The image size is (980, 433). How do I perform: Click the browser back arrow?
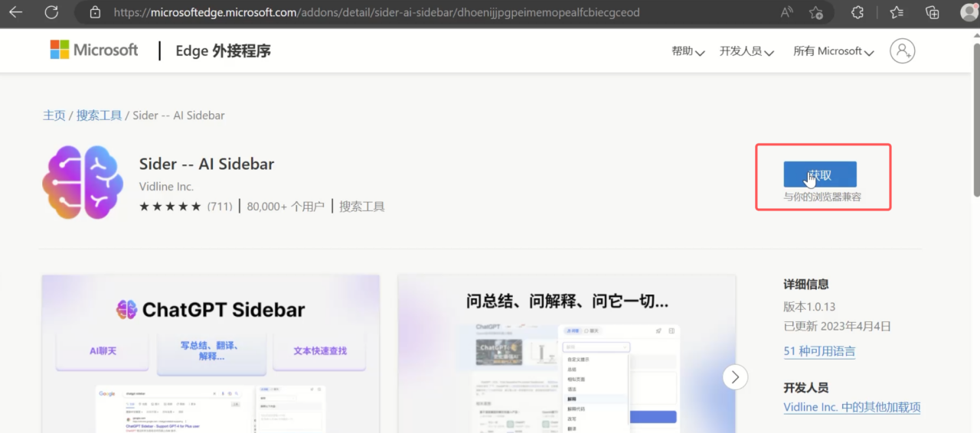pyautogui.click(x=15, y=12)
